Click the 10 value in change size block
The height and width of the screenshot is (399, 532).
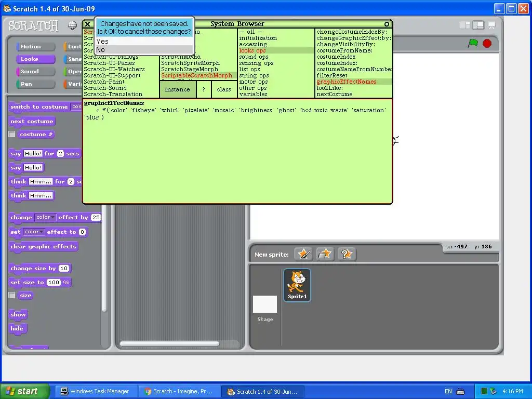pyautogui.click(x=64, y=269)
